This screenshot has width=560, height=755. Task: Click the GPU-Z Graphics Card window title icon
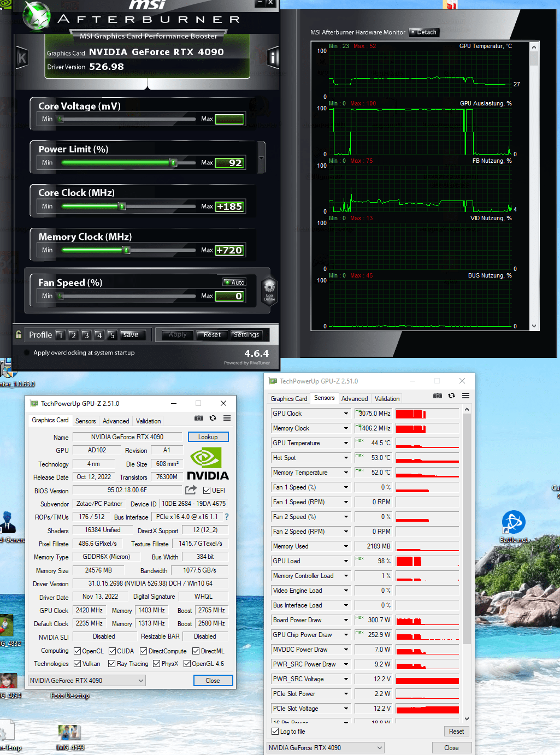tap(34, 403)
